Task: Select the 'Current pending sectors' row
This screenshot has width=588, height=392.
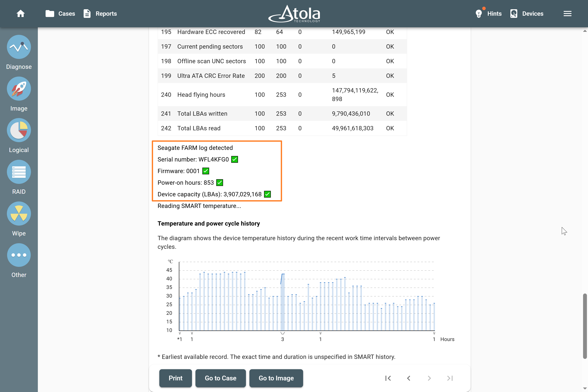Action: (282, 46)
